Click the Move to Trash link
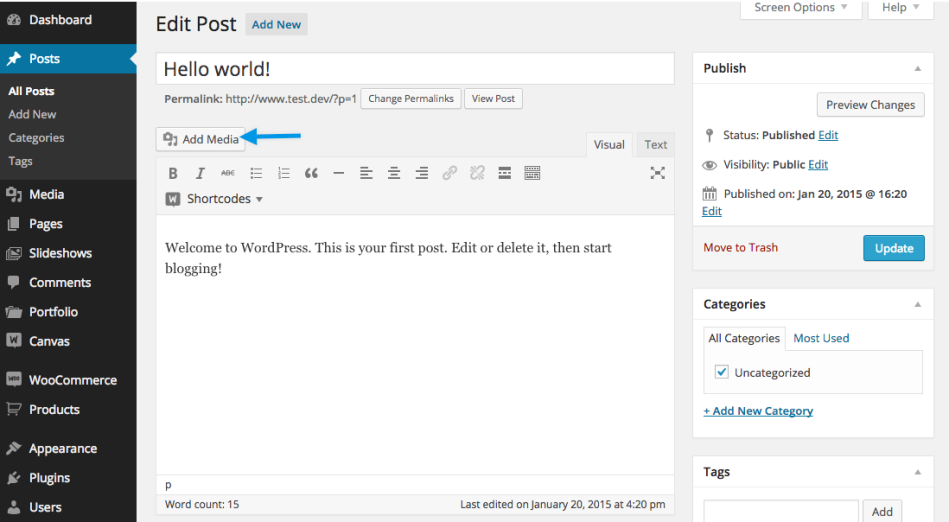Image resolution: width=949 pixels, height=522 pixels. (x=740, y=248)
